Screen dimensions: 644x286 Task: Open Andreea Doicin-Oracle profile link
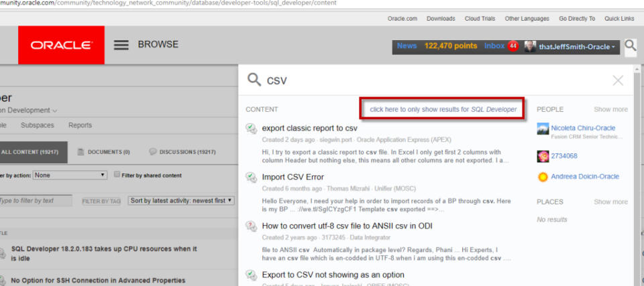(585, 176)
